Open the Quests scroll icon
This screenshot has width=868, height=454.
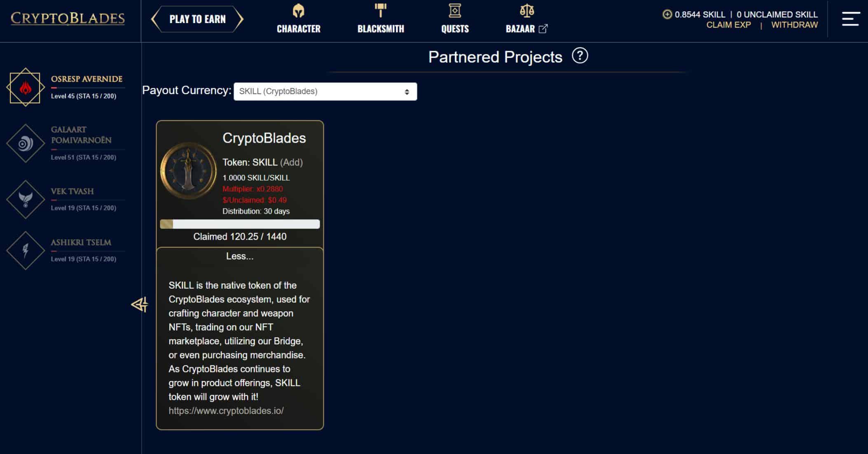pos(455,11)
